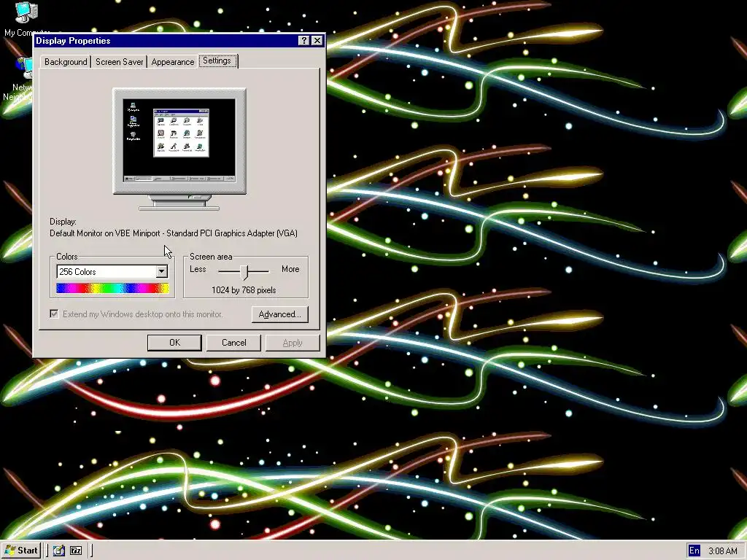This screenshot has width=747, height=560.
Task: Click the greyed Apply button
Action: pos(293,343)
